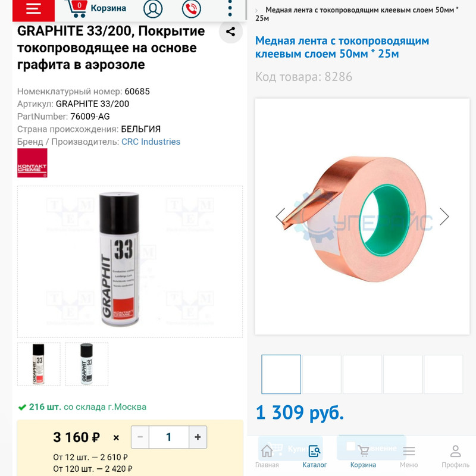Increase quantity with plus button
The image size is (476, 476).
pos(198,437)
